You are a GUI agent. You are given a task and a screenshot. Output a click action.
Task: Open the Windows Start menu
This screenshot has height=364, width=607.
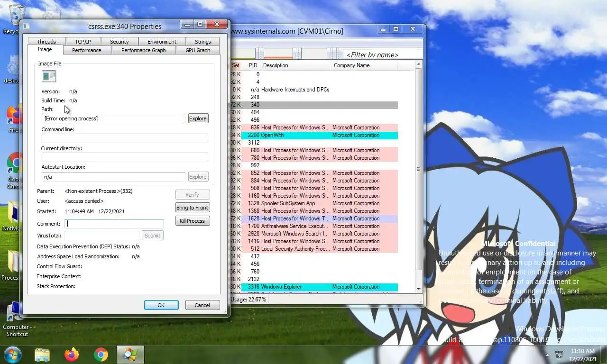click(x=12, y=355)
